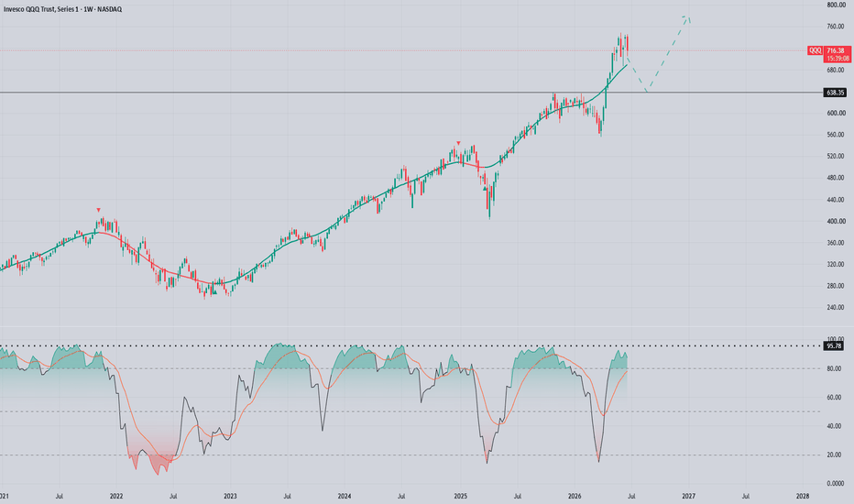The width and height of the screenshot is (854, 504).
Task: Click the 2027 label on the time axis
Action: click(x=688, y=497)
